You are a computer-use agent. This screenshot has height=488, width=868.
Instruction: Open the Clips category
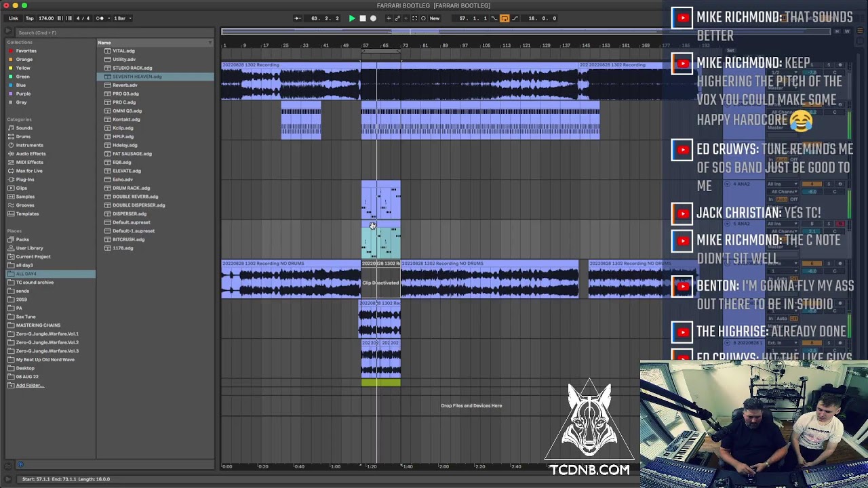tap(22, 188)
